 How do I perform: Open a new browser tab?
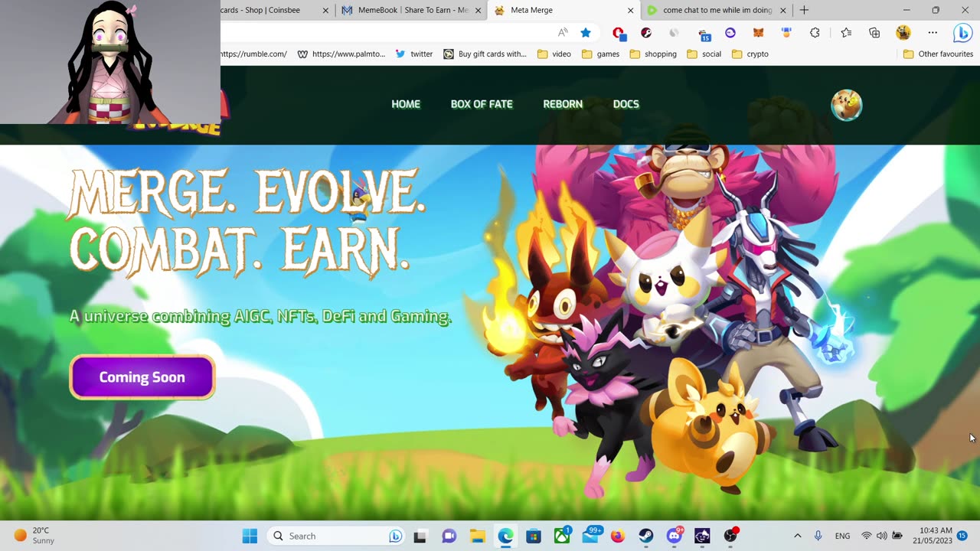click(804, 10)
